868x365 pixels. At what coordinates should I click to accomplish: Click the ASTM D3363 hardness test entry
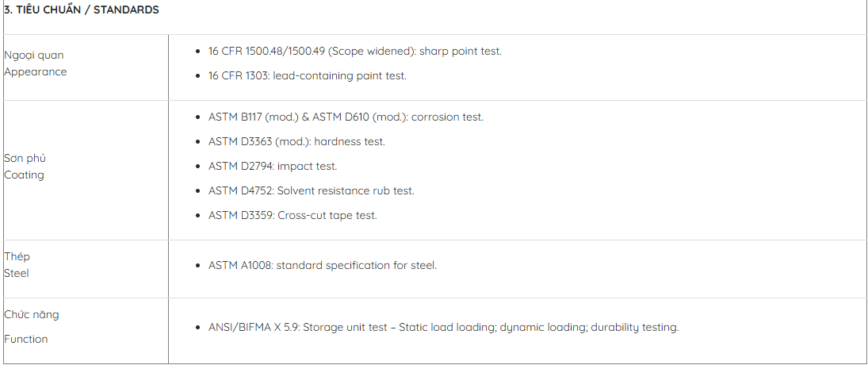click(296, 142)
